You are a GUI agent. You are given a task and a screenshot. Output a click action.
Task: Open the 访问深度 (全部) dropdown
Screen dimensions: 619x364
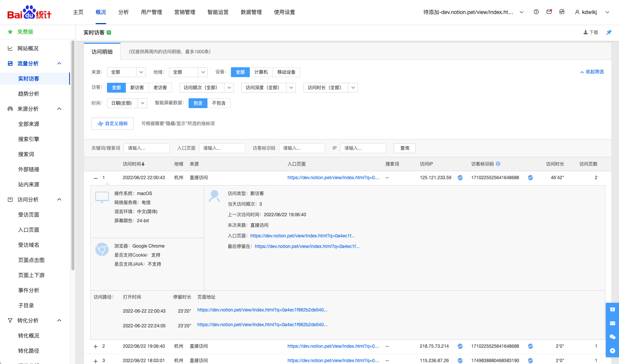(269, 88)
